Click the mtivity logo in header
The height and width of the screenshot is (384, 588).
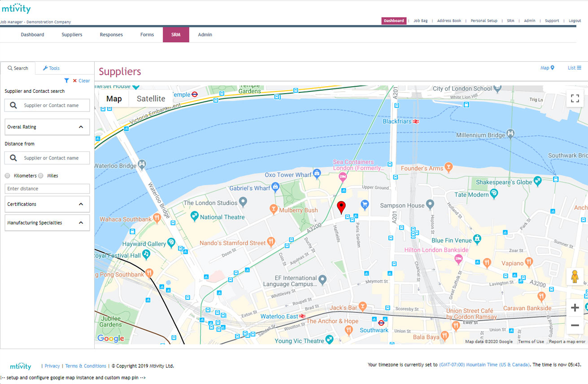[16, 9]
